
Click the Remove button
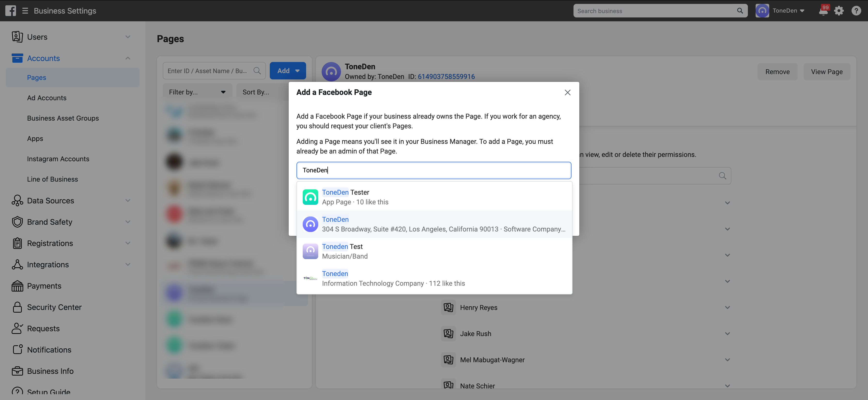tap(777, 72)
